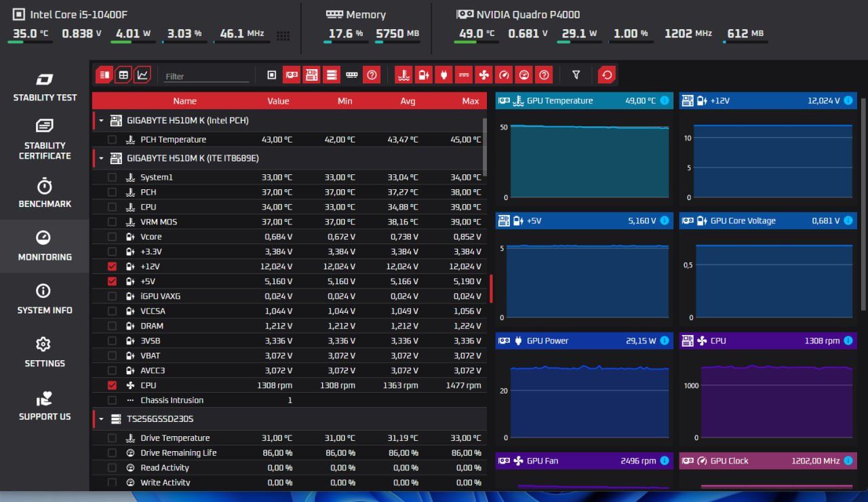Screen dimensions: 868x502
Task: Select the iGPU VAXG row
Action: (x=290, y=296)
